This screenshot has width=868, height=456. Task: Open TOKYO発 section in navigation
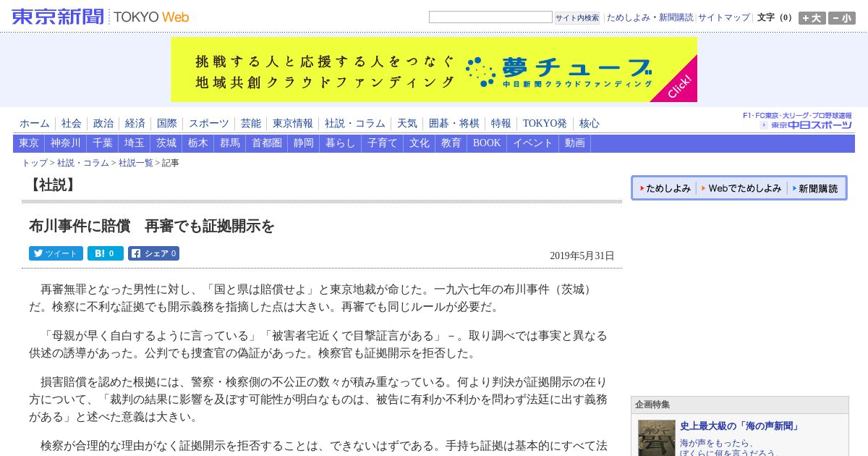click(x=545, y=123)
